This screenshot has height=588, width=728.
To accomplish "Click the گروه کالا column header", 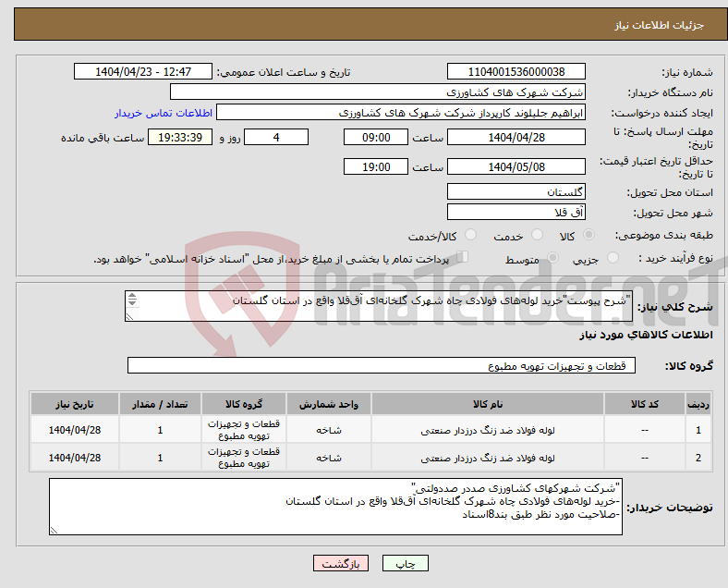I will [244, 404].
